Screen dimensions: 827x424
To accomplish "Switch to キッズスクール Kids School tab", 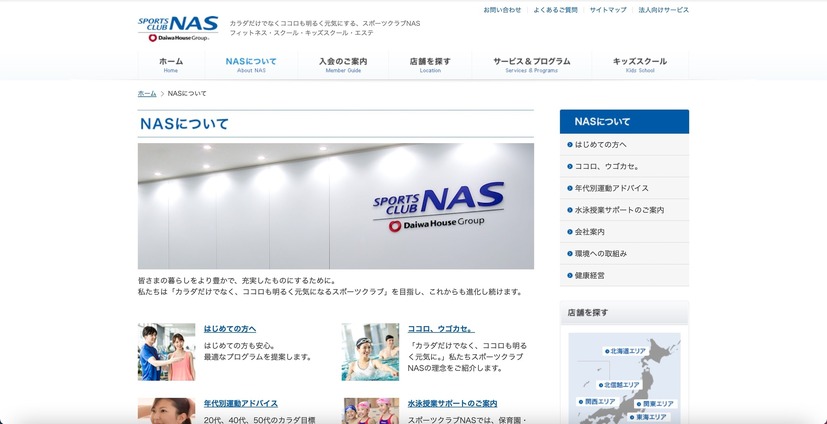I will pyautogui.click(x=639, y=64).
